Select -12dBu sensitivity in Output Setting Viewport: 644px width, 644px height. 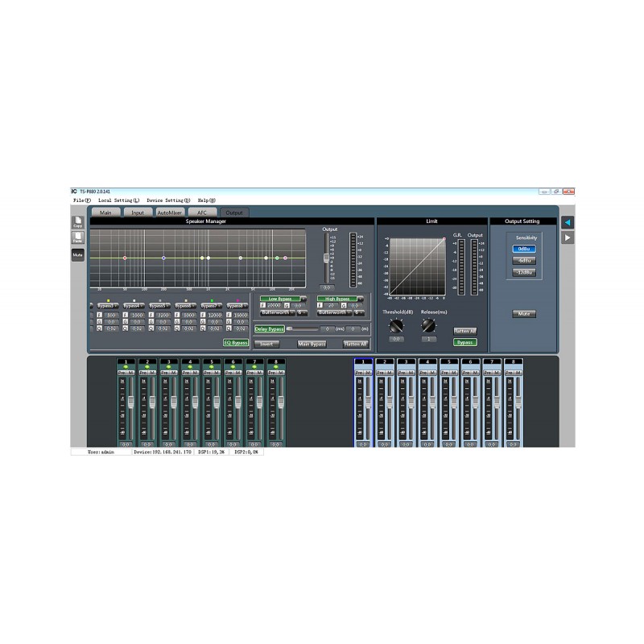tap(525, 272)
